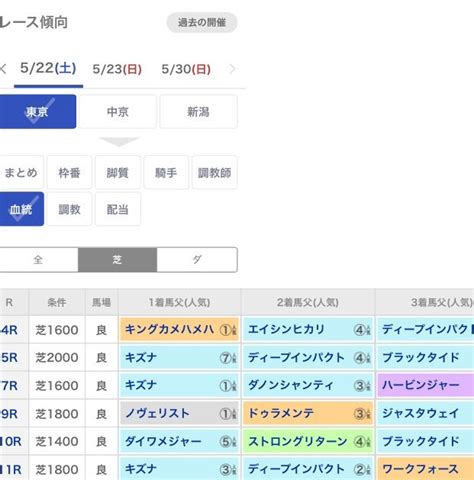The height and width of the screenshot is (480, 474).
Task: Select the 新潟 racecourse button
Action: click(198, 112)
